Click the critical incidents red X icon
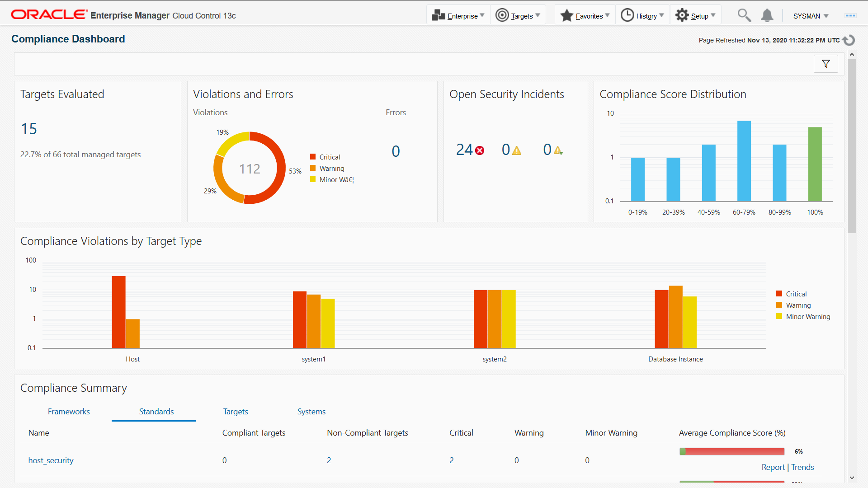The image size is (868, 488). click(x=480, y=150)
